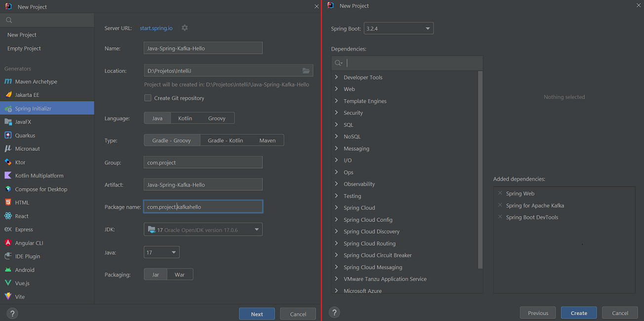Select War packaging

180,275
